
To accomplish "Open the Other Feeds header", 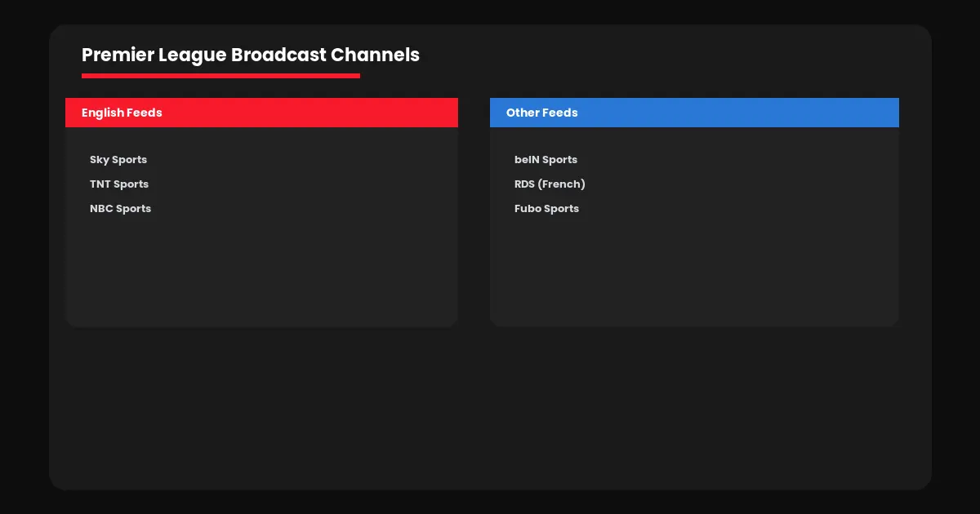I will pyautogui.click(x=694, y=113).
